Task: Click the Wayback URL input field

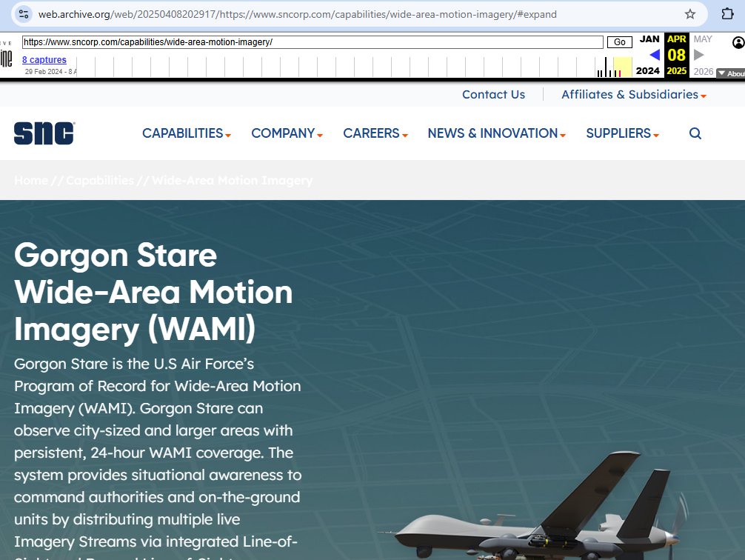Action: (x=312, y=42)
